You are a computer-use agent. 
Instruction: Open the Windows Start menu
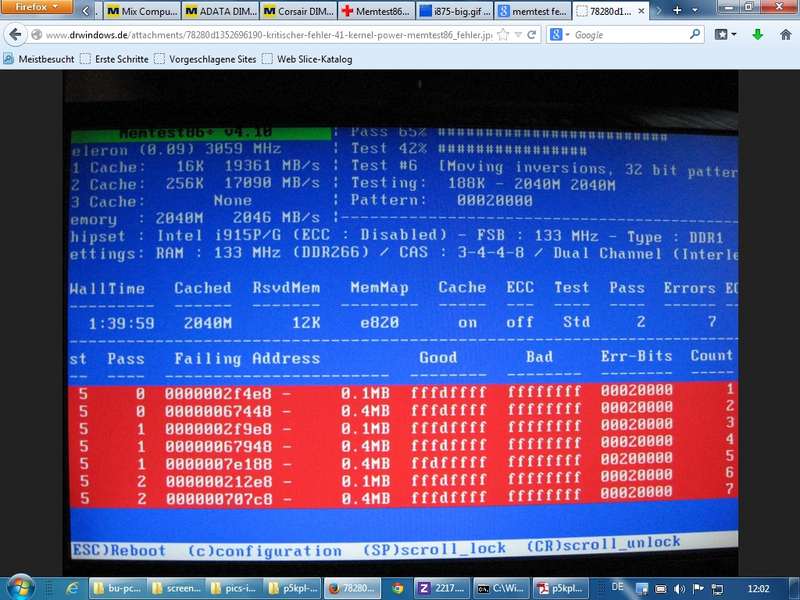coord(21,588)
